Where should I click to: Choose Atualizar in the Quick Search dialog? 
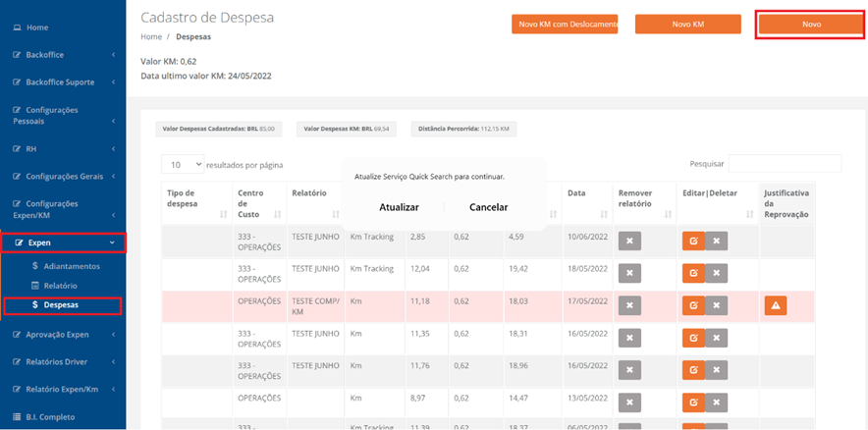[399, 207]
